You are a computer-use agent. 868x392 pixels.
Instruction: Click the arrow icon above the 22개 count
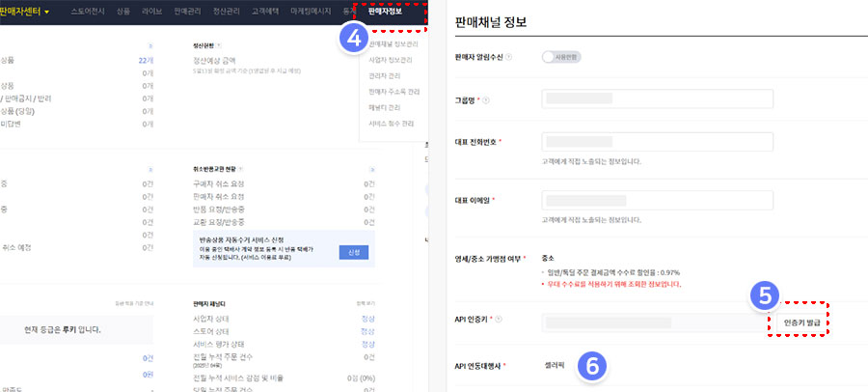(x=150, y=45)
